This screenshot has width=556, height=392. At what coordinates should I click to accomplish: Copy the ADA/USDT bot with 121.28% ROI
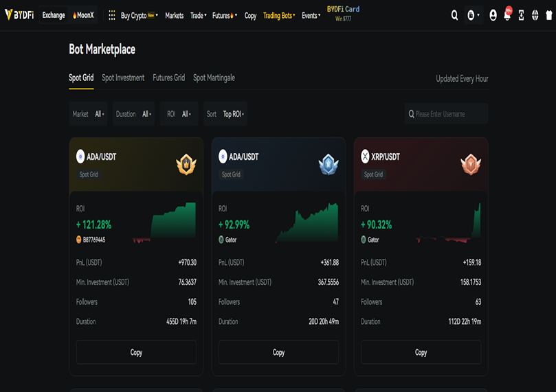point(136,352)
